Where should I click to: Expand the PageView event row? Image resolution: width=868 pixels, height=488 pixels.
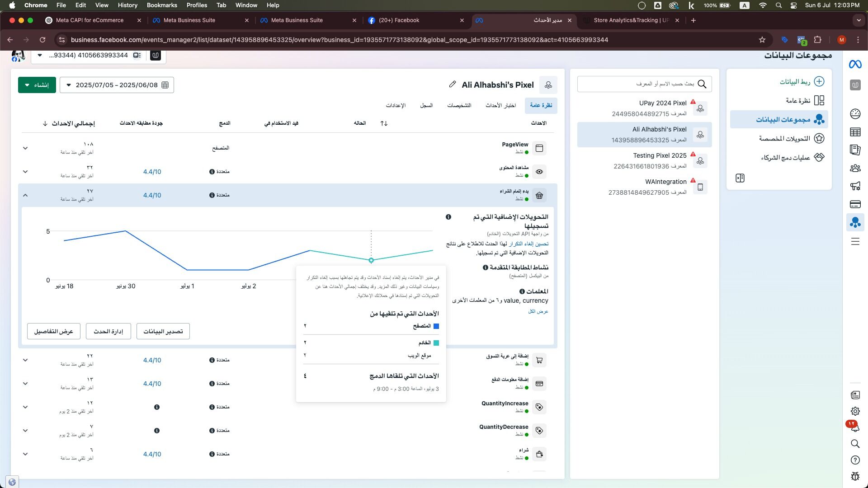25,148
